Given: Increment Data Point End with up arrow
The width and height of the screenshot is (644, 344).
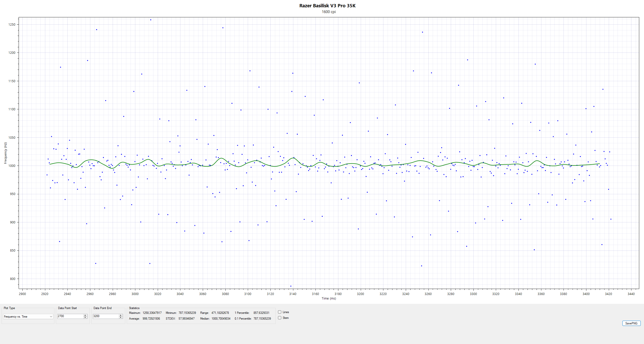Looking at the screenshot, I should [x=121, y=315].
